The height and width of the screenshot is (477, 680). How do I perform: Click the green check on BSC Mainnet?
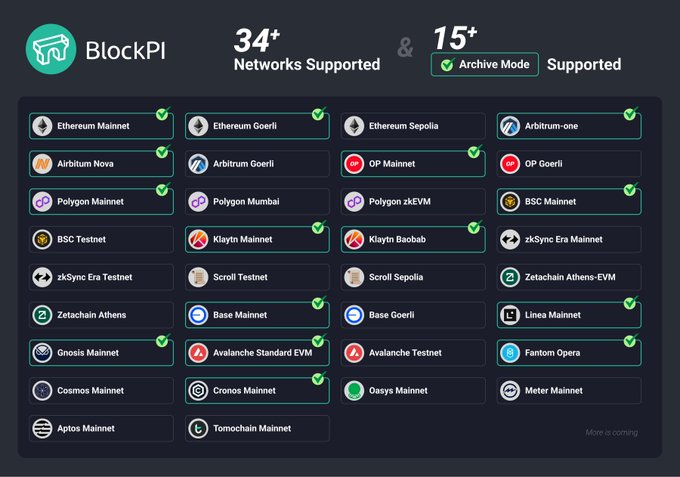(631, 189)
